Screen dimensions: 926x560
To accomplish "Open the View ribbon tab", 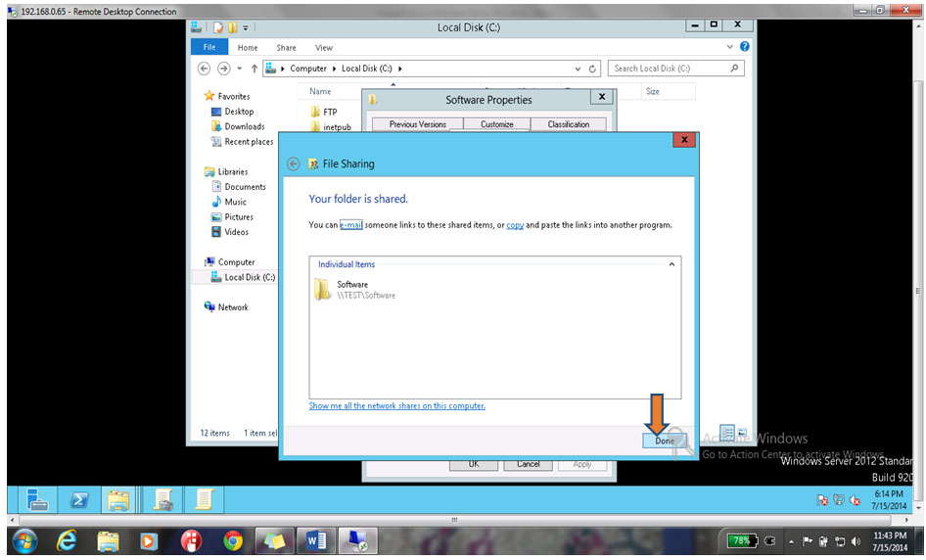I will (x=324, y=48).
